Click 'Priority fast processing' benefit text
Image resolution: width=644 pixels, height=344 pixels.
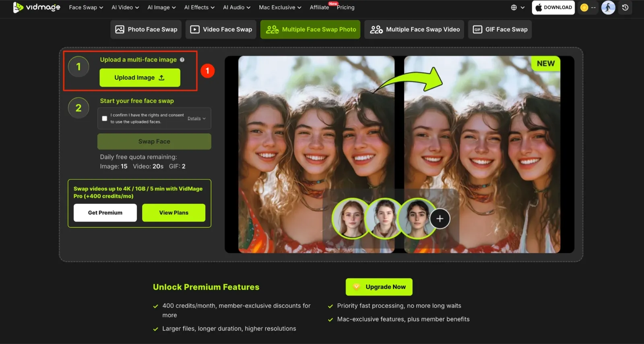pos(399,306)
